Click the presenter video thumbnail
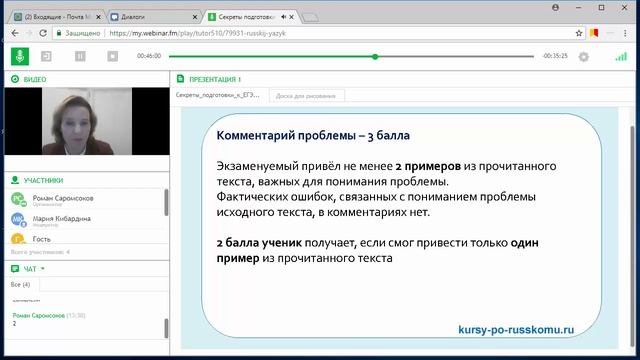640x360 pixels. 87,121
